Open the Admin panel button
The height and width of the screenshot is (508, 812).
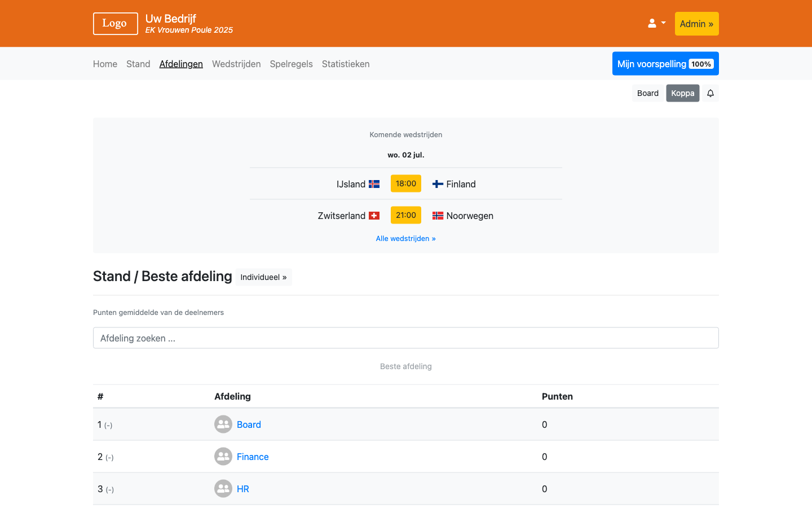[696, 24]
